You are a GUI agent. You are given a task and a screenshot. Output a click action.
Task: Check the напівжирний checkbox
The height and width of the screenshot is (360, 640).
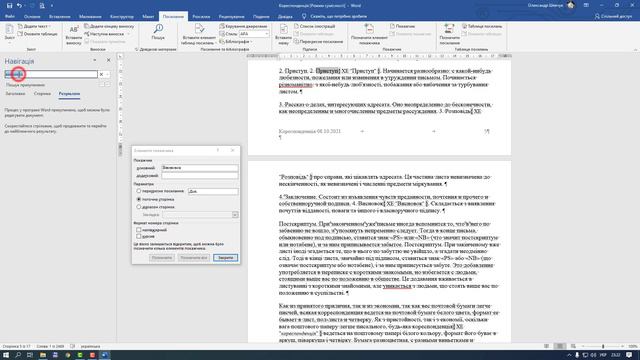click(x=139, y=230)
